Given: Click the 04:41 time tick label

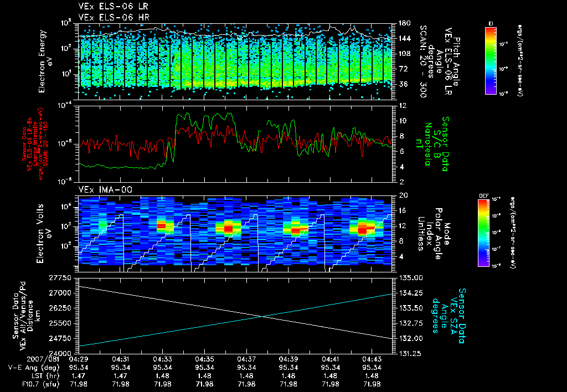Looking at the screenshot, I should tap(330, 359).
